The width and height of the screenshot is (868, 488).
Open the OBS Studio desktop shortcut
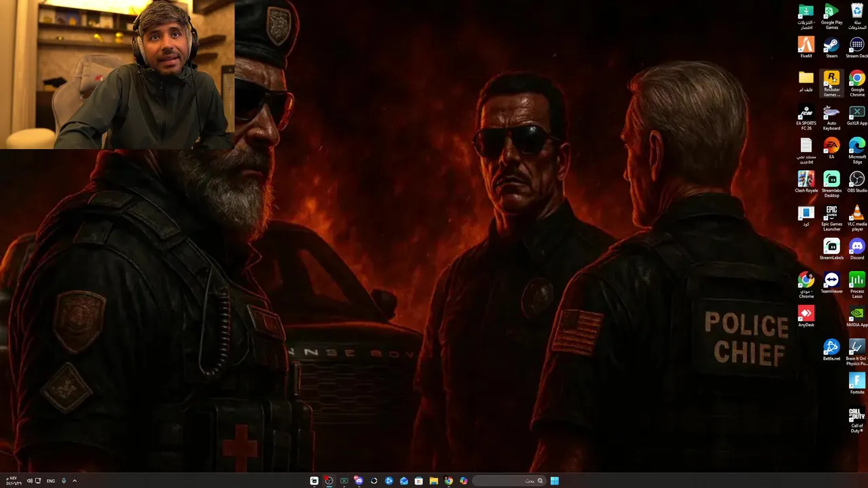click(x=857, y=182)
